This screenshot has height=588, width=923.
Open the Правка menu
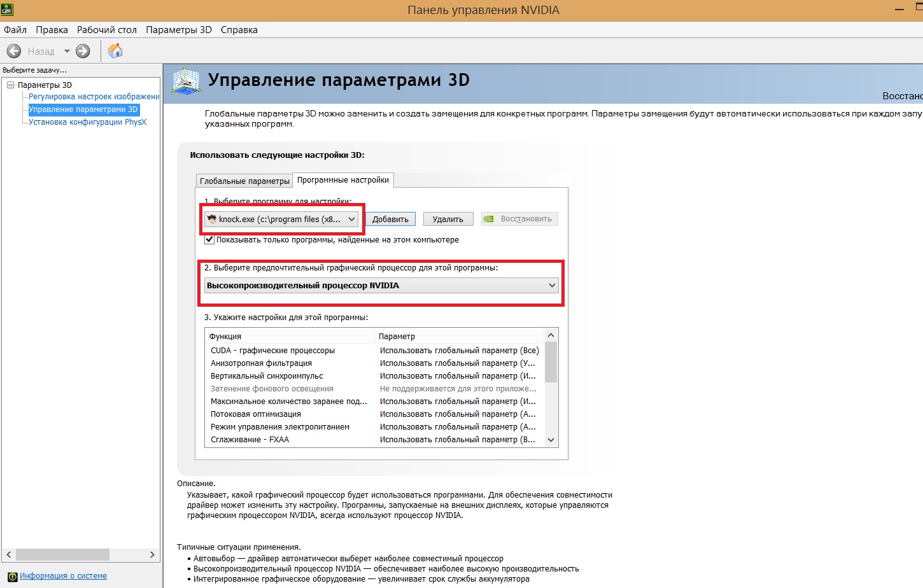point(52,30)
